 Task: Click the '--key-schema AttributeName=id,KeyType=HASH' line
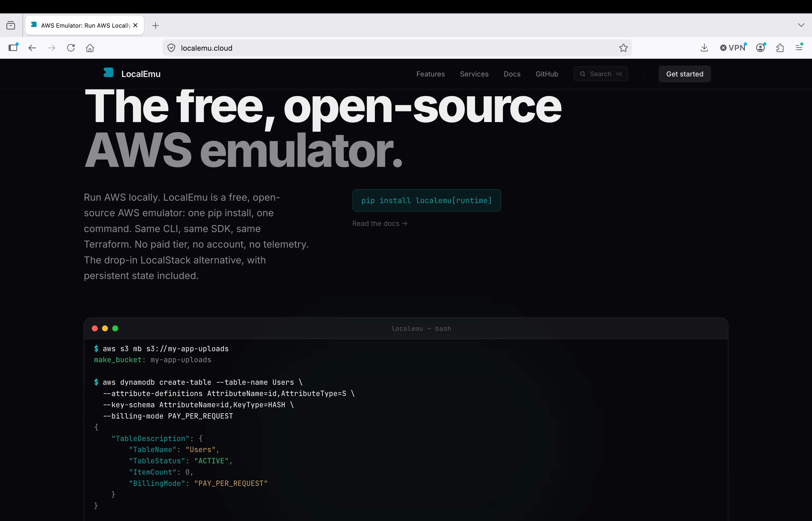pos(198,405)
